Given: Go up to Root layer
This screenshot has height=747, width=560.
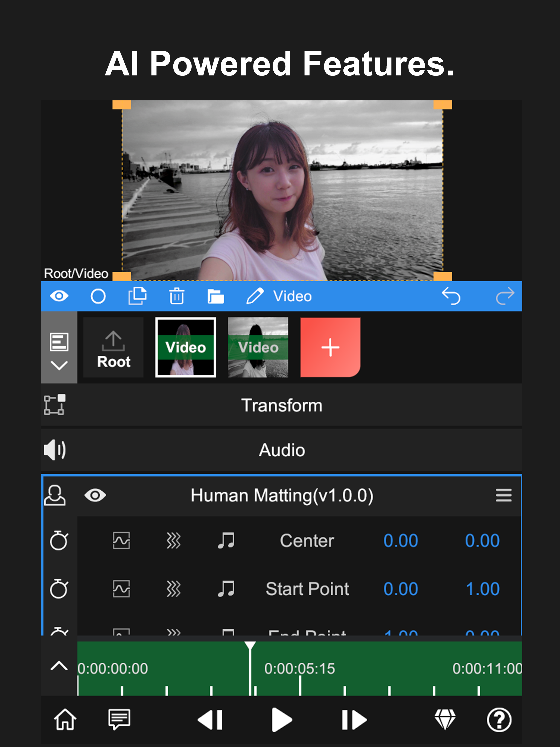Looking at the screenshot, I should [x=113, y=348].
